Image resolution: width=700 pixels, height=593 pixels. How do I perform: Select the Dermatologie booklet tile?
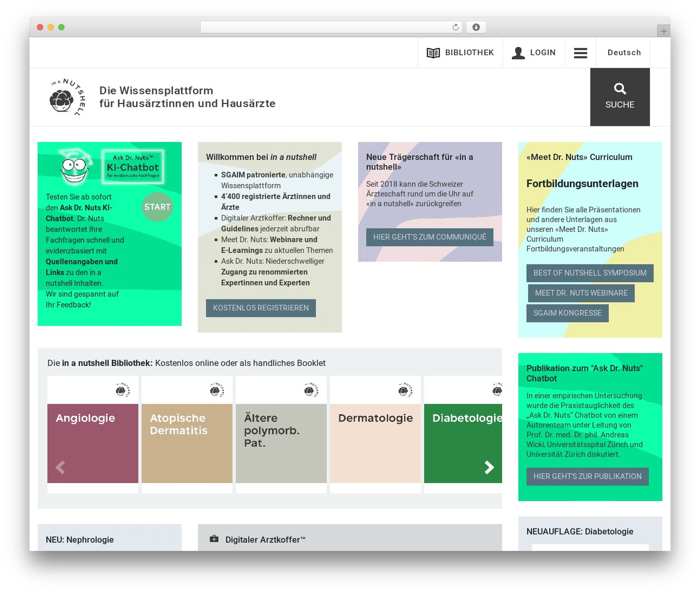[376, 434]
